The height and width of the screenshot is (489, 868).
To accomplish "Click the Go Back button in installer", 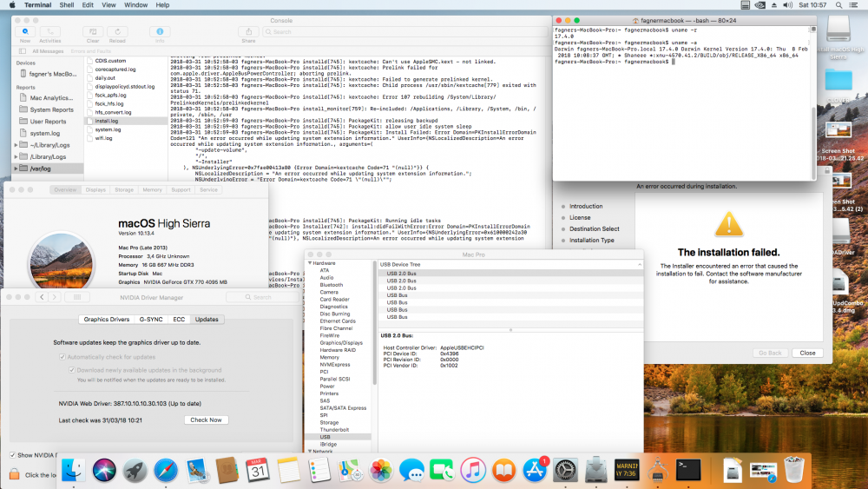I will (x=770, y=353).
